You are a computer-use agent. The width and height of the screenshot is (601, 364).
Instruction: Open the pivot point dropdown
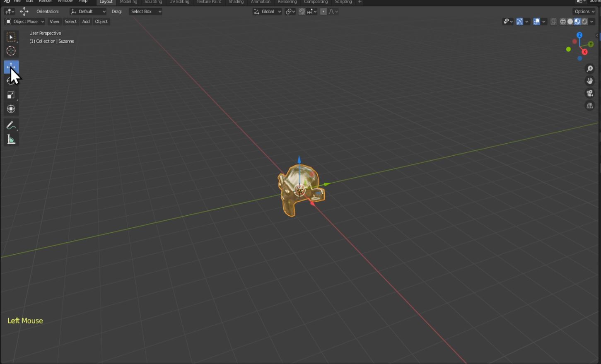290,12
